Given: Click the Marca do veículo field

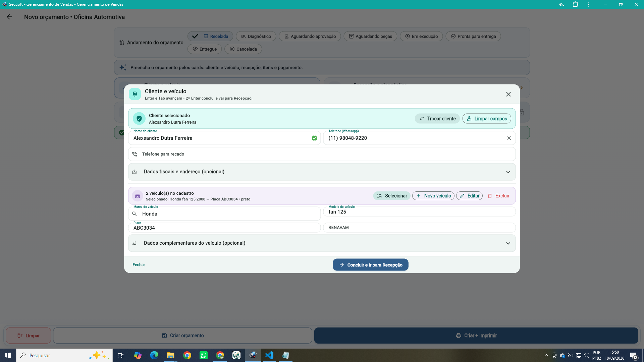Looking at the screenshot, I should tap(224, 214).
